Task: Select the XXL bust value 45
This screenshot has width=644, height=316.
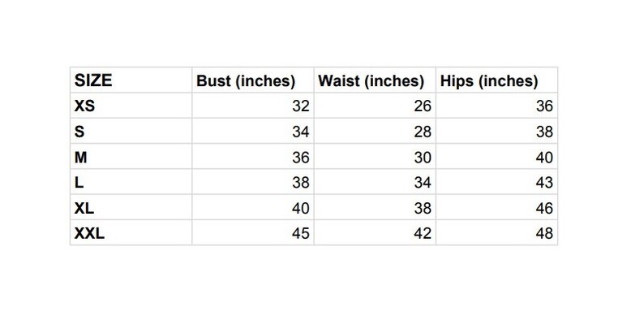Action: (301, 234)
